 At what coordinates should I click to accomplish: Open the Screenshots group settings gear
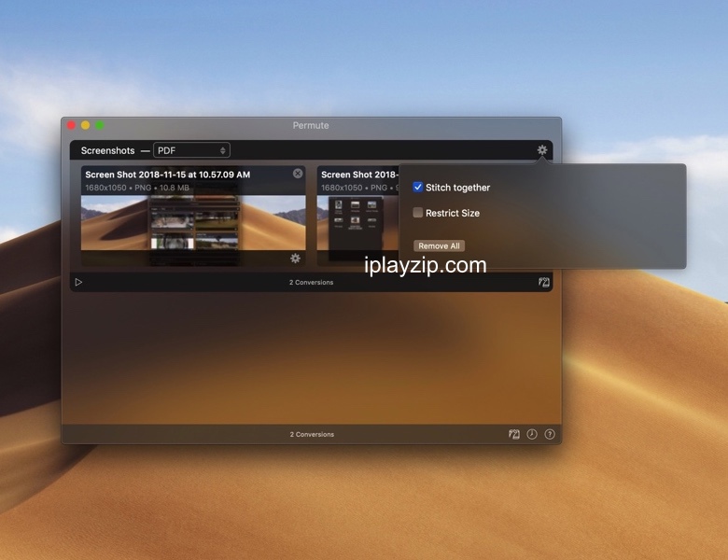coord(542,150)
